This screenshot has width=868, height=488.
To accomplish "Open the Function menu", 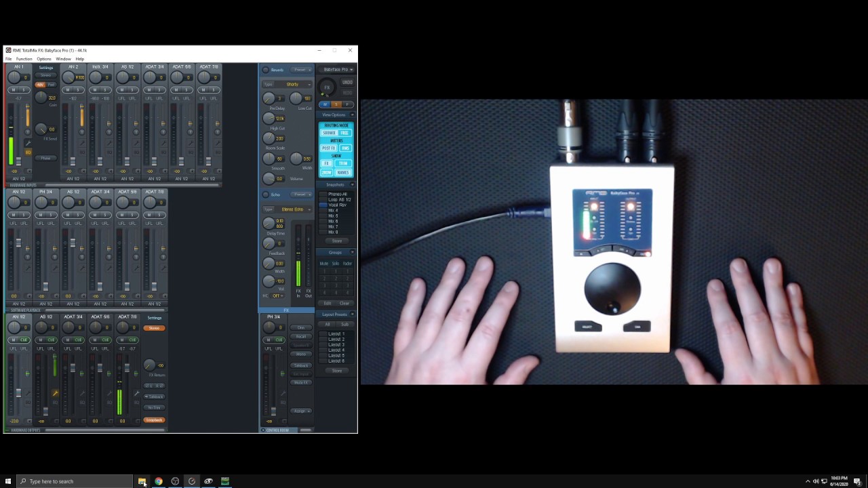I will [24, 59].
